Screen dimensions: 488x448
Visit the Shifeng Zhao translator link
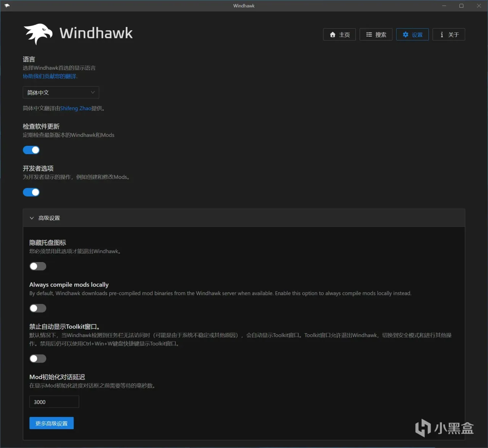click(x=75, y=108)
